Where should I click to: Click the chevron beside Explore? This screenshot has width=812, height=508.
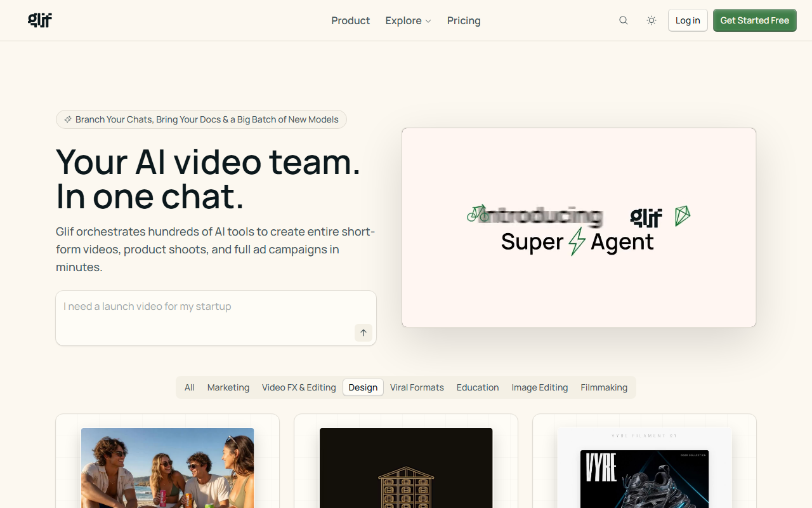pos(428,21)
